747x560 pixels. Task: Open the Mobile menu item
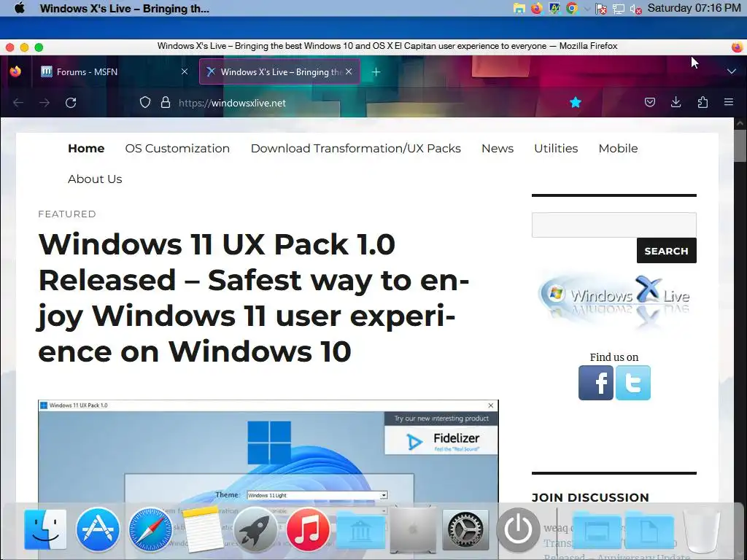(618, 148)
